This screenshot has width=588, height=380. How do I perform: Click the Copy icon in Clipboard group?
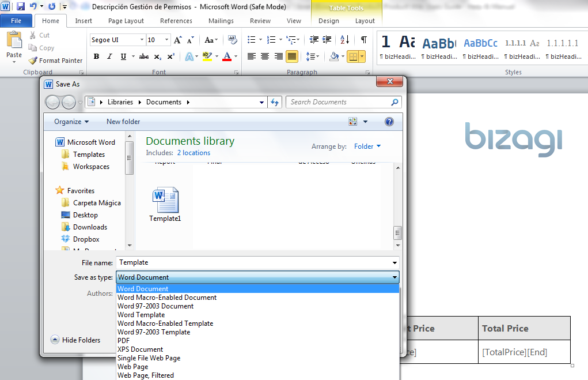pyautogui.click(x=32, y=48)
